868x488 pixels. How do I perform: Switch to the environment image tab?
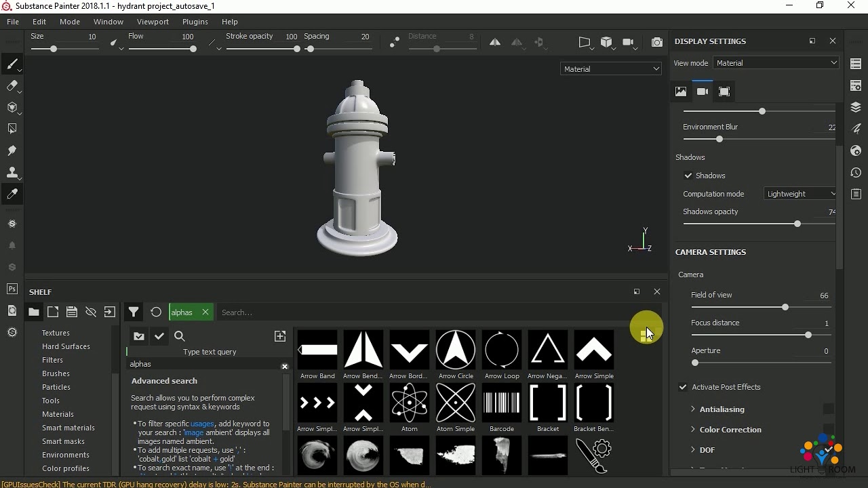coord(681,91)
